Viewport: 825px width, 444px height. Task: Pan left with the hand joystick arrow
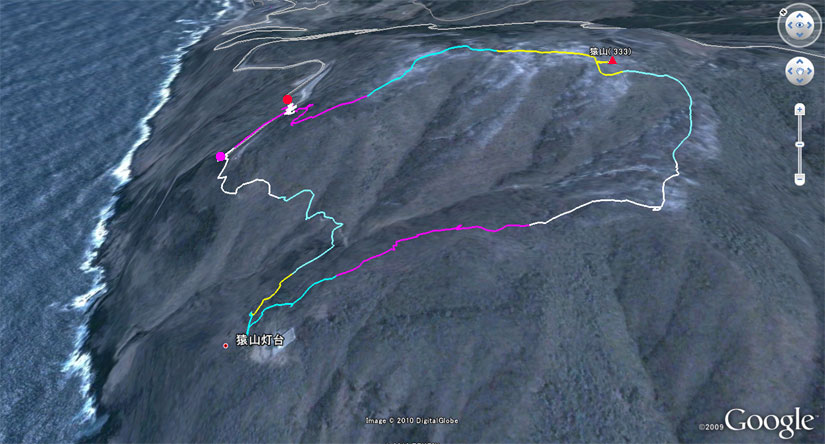(791, 72)
